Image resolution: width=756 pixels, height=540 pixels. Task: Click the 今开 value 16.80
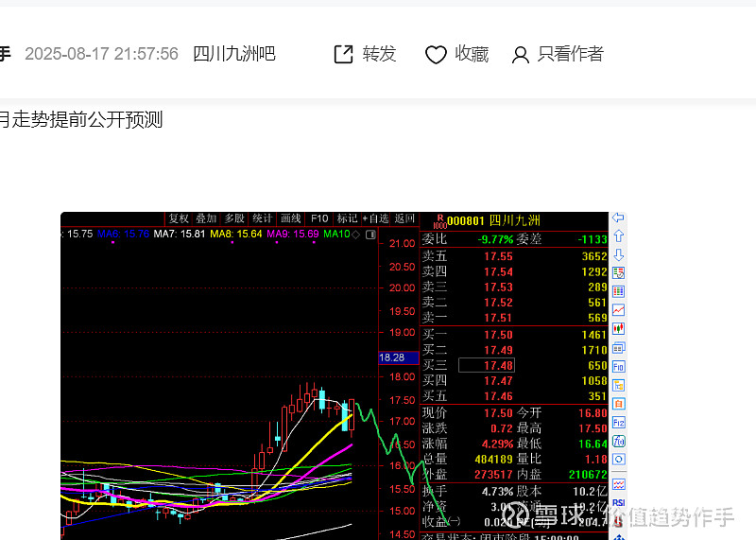593,413
